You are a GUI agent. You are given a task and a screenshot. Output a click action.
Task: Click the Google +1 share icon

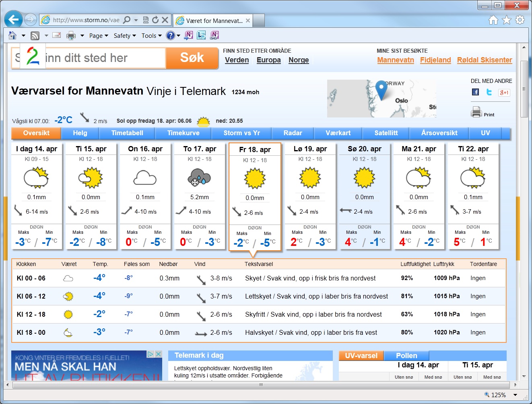pos(504,93)
